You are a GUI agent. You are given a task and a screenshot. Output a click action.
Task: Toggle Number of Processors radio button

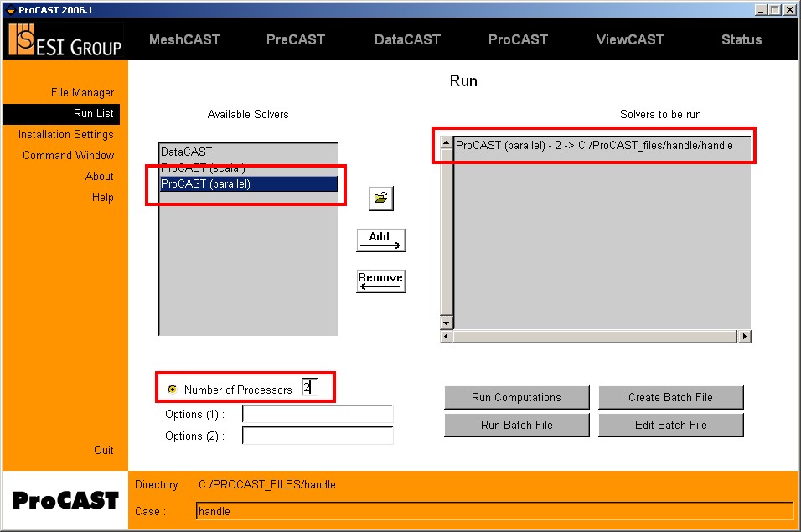(172, 389)
